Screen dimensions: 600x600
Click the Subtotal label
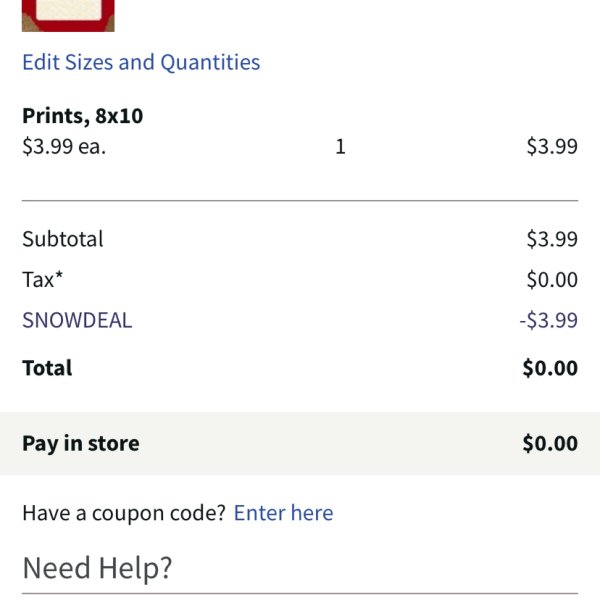coord(63,239)
